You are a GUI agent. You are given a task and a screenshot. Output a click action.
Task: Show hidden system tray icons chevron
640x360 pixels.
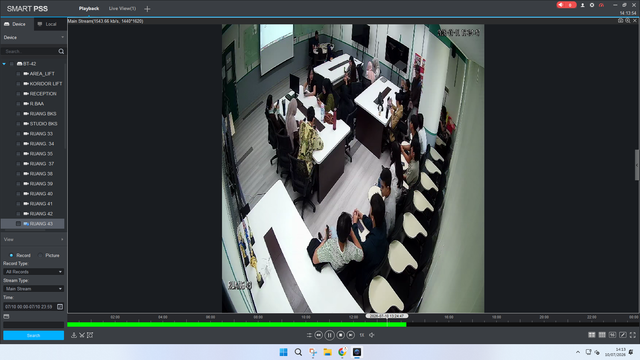point(578,352)
